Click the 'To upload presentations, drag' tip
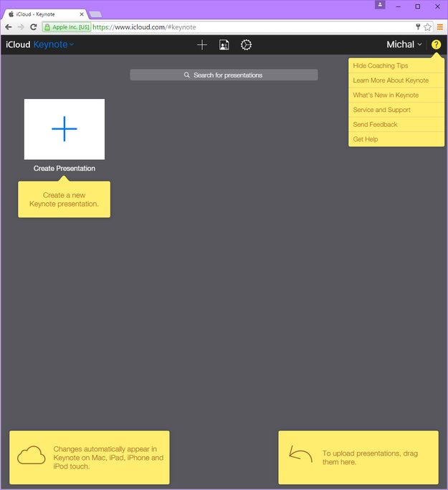Screen dimensions: 448x490 (358, 458)
